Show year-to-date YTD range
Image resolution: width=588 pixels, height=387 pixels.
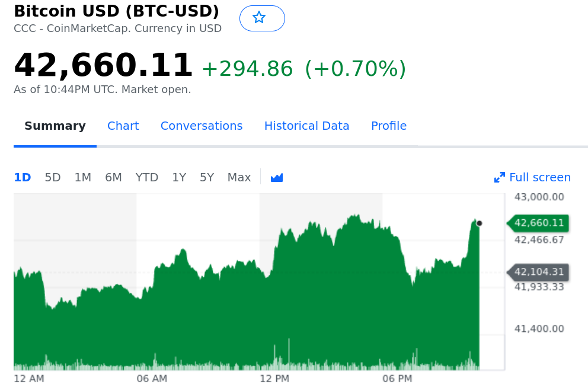coord(147,177)
